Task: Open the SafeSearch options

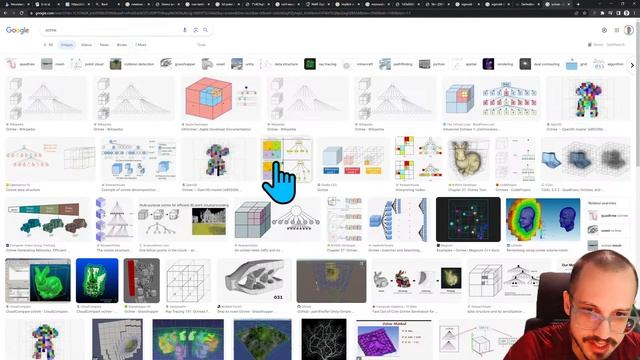Action: click(616, 44)
